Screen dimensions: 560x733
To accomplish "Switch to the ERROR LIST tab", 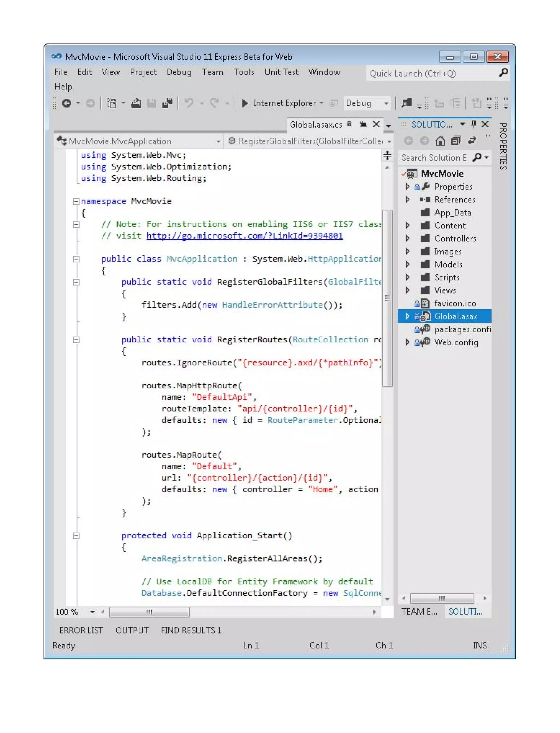I will coord(81,630).
